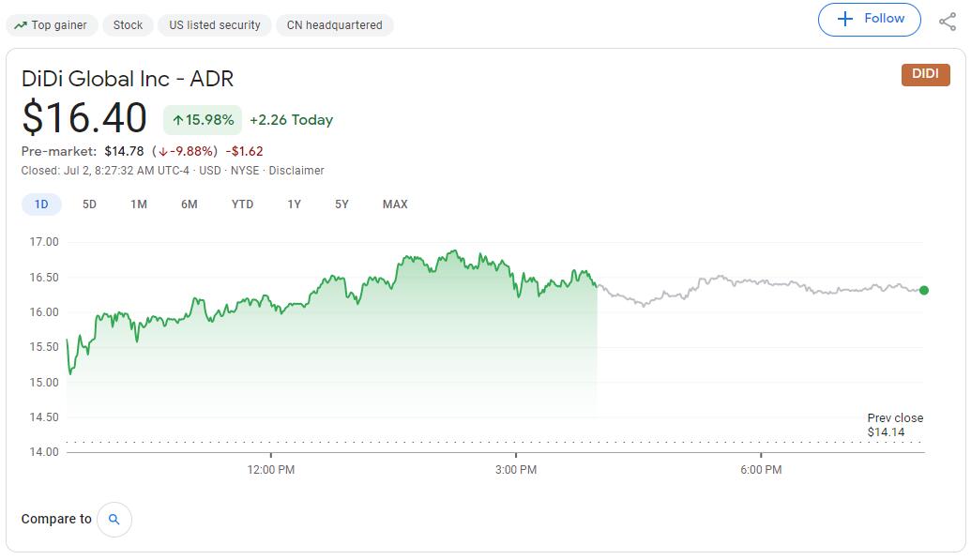Click the Top gainer trend icon

pos(21,25)
